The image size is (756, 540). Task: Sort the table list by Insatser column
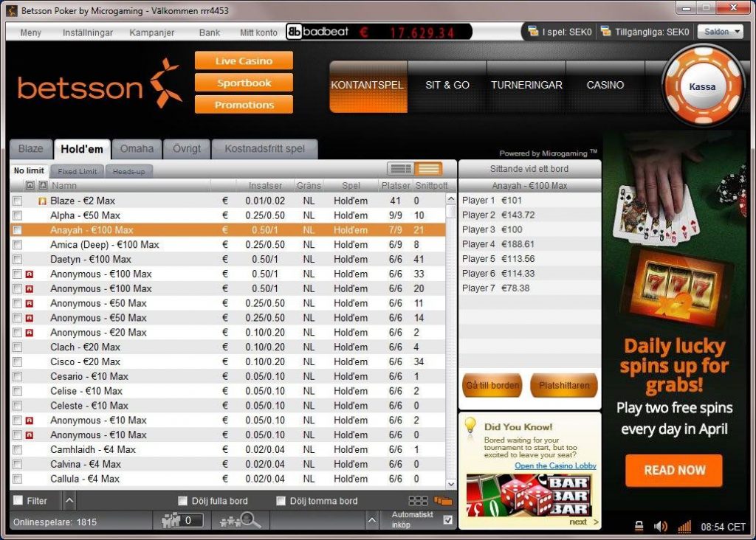pos(265,185)
